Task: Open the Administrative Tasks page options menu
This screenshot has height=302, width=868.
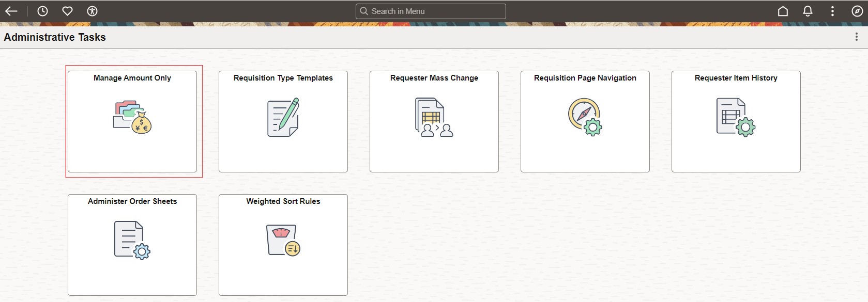Action: [857, 37]
